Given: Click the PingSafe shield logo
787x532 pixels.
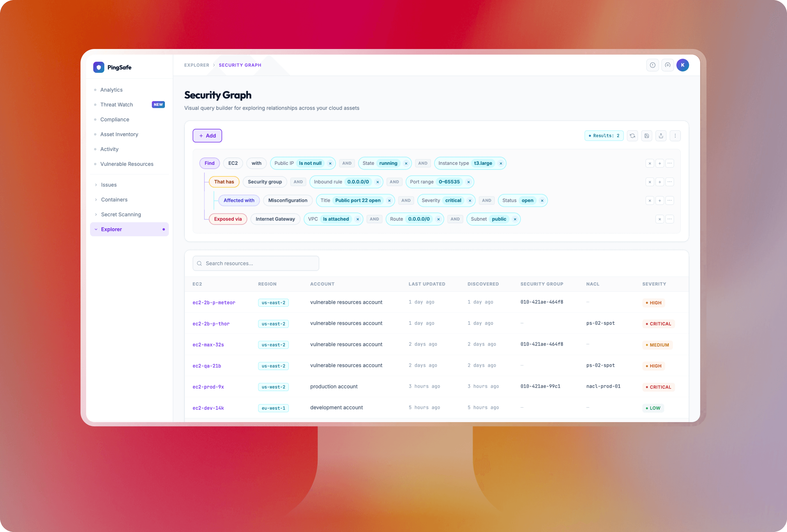Looking at the screenshot, I should click(x=99, y=67).
